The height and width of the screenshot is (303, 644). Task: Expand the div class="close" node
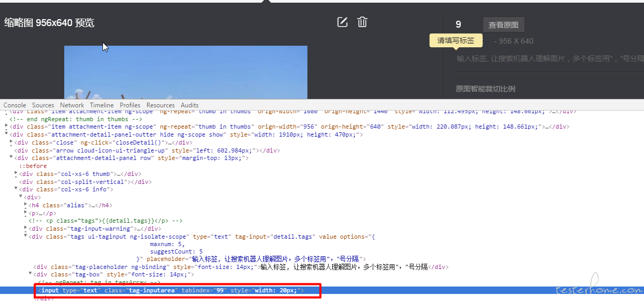[x=11, y=142]
